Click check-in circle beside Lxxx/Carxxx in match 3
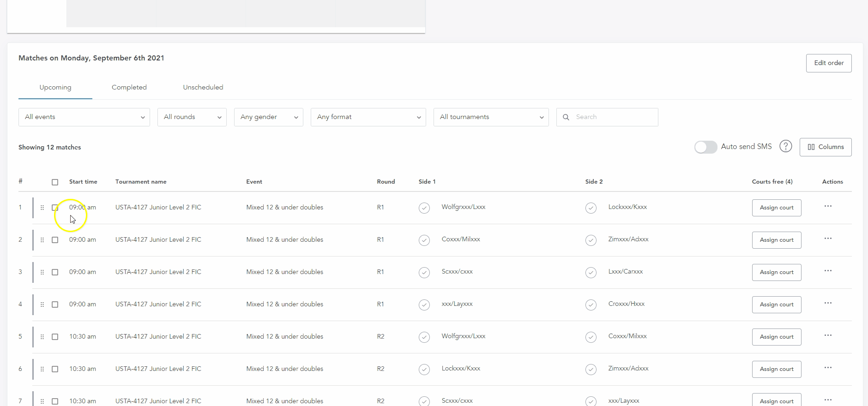The width and height of the screenshot is (868, 406). click(591, 273)
